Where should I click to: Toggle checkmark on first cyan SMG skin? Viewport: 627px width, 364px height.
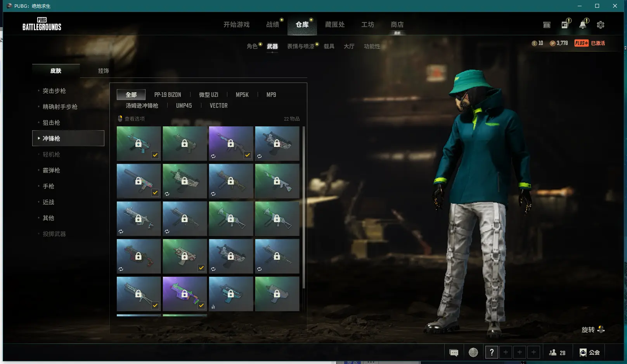tap(155, 155)
